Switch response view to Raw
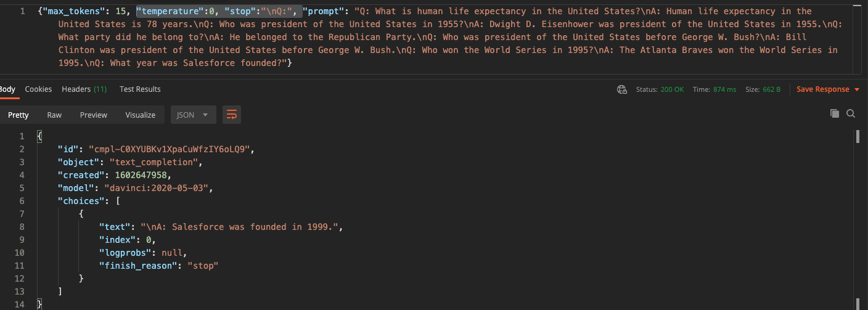The width and height of the screenshot is (868, 310). click(54, 115)
